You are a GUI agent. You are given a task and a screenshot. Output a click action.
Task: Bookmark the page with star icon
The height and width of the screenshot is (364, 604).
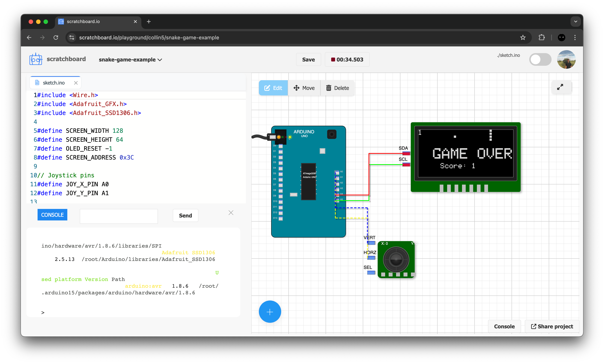pos(523,38)
